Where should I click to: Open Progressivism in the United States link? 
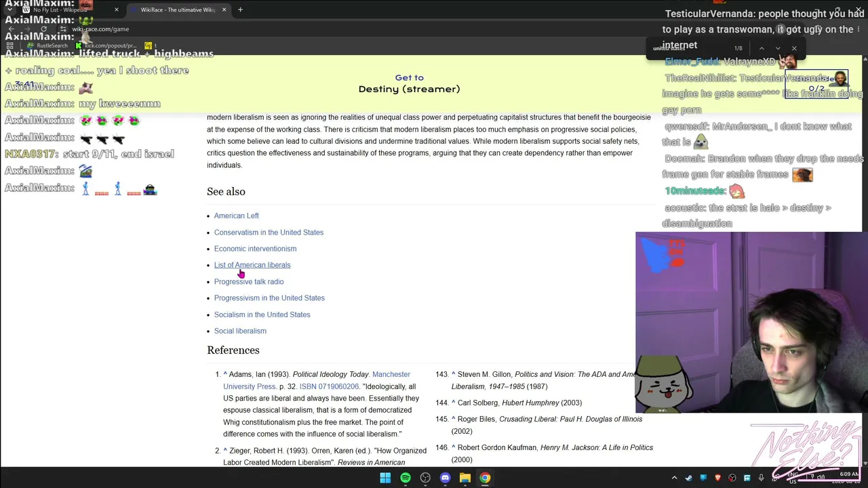269,298
